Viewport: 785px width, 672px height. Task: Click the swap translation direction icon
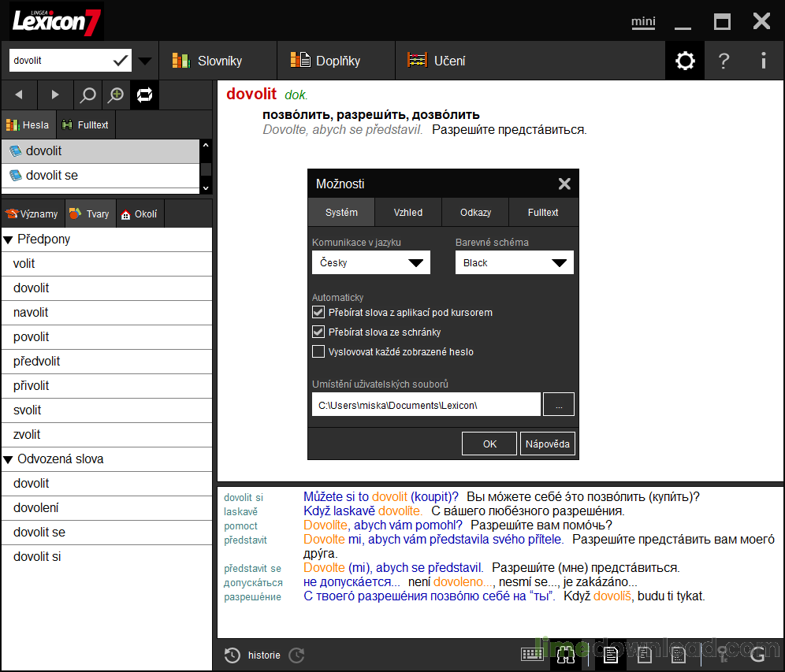[145, 95]
